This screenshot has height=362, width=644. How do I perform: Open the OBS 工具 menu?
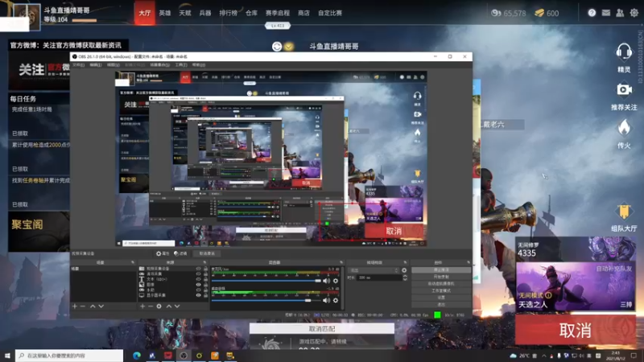coord(181,65)
